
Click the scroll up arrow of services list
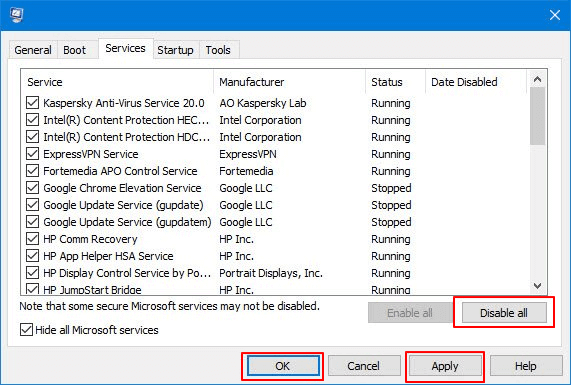(537, 79)
